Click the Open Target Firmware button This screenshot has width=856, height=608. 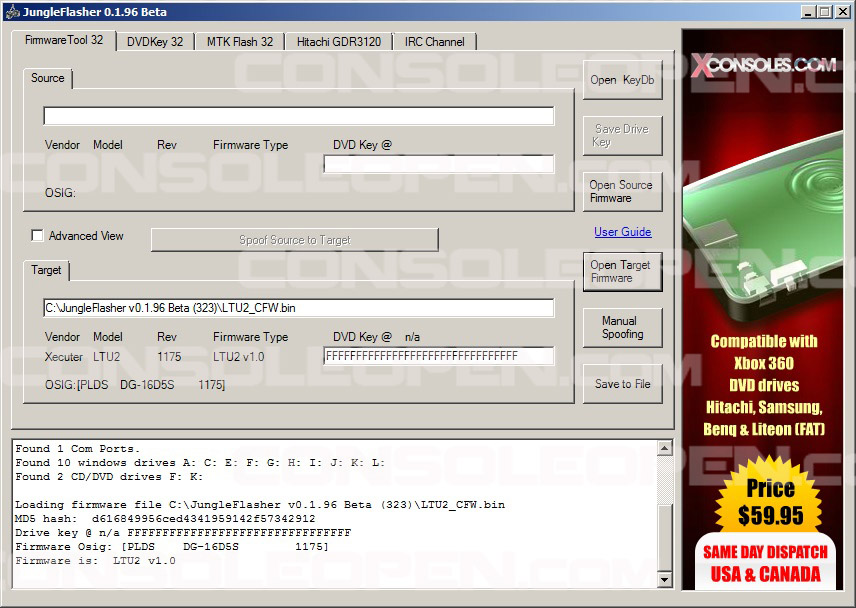tap(622, 271)
